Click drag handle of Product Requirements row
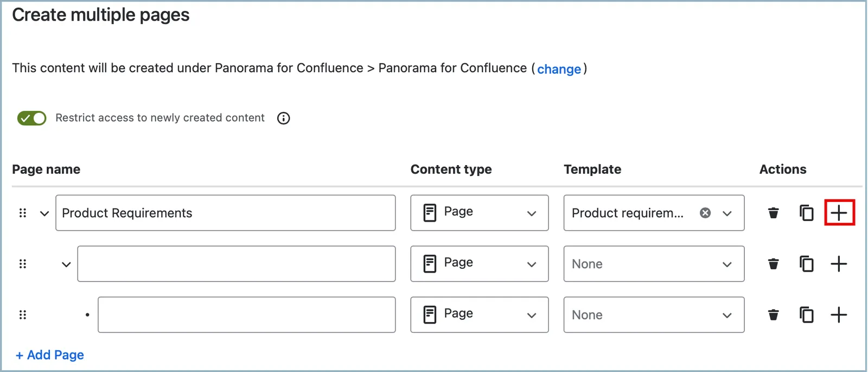The image size is (868, 372). pos(23,213)
